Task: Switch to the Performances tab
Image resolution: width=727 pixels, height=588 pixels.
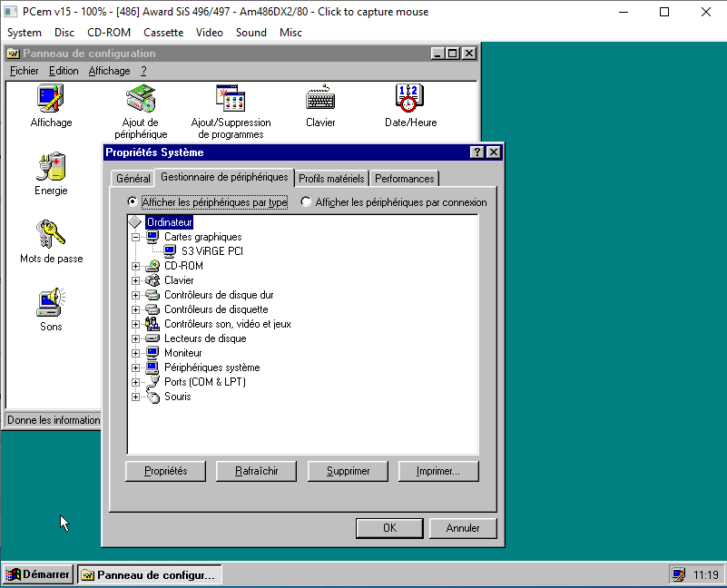Action: (x=405, y=179)
